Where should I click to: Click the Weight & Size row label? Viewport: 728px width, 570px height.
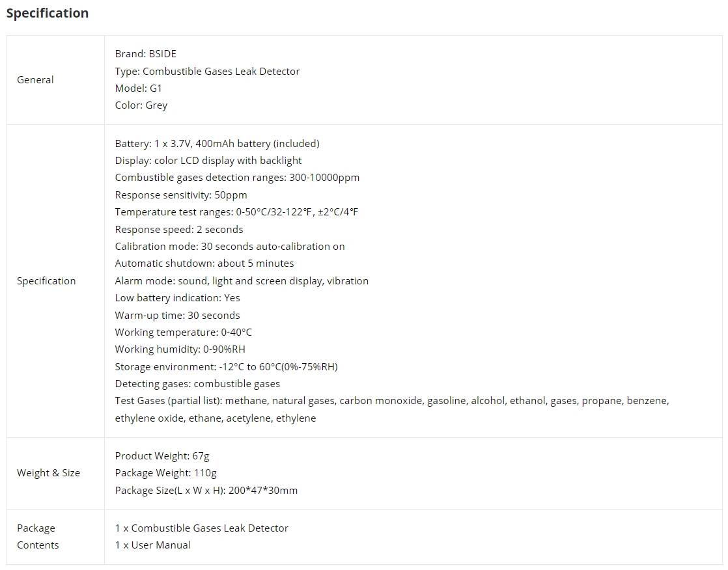[x=48, y=473]
